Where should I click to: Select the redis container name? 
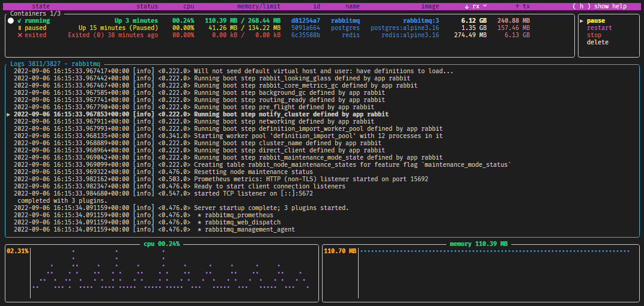(351, 35)
